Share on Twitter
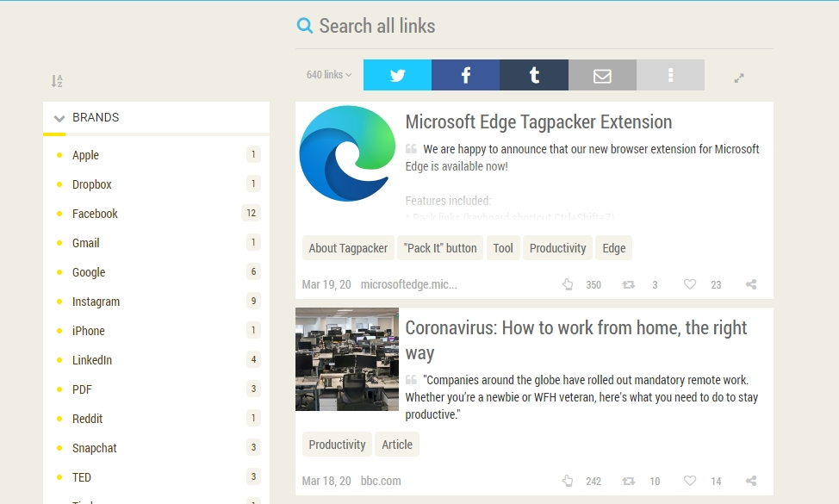 coord(398,75)
